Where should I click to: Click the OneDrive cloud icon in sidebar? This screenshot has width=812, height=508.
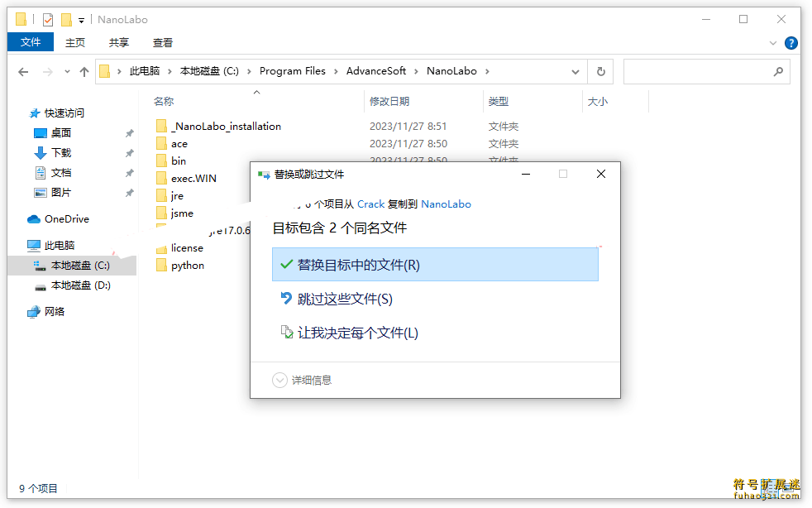click(34, 219)
